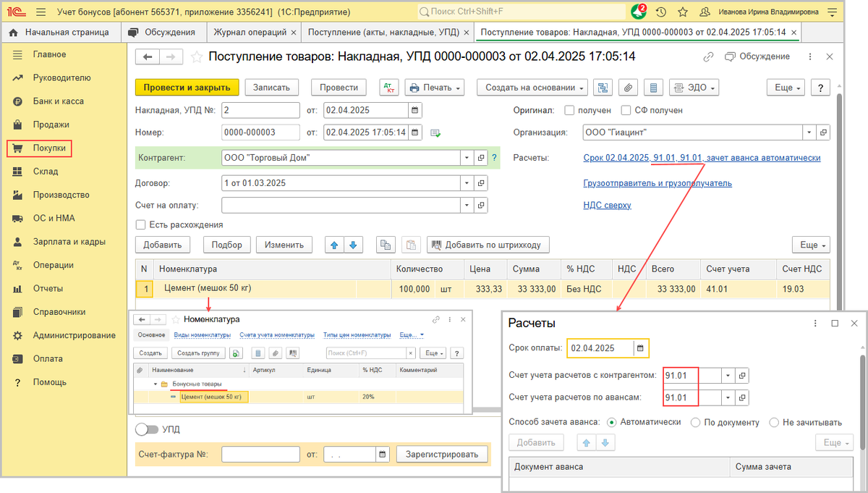Click the Зарегистрировать invoice button
Viewport: 868px width, 493px height.
(442, 455)
